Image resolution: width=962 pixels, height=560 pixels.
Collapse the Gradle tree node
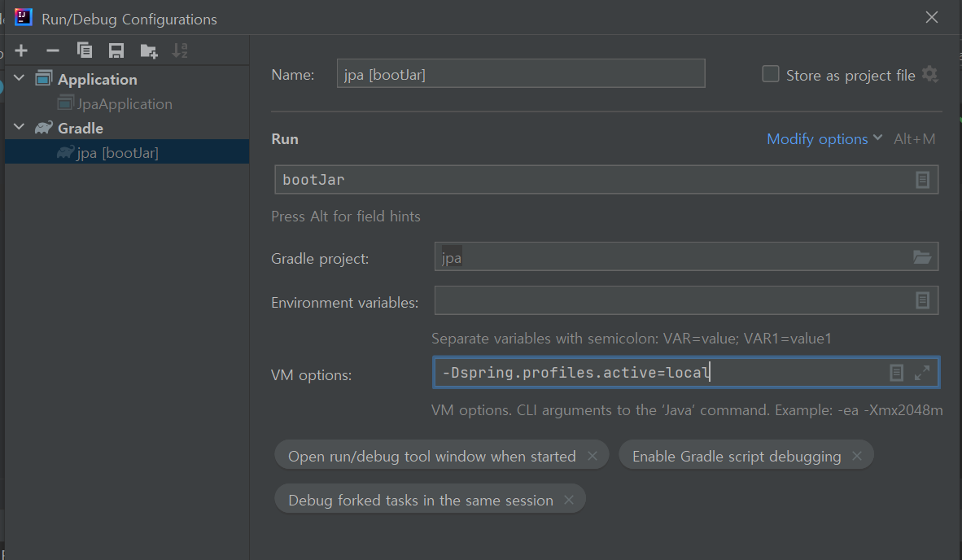coord(19,127)
